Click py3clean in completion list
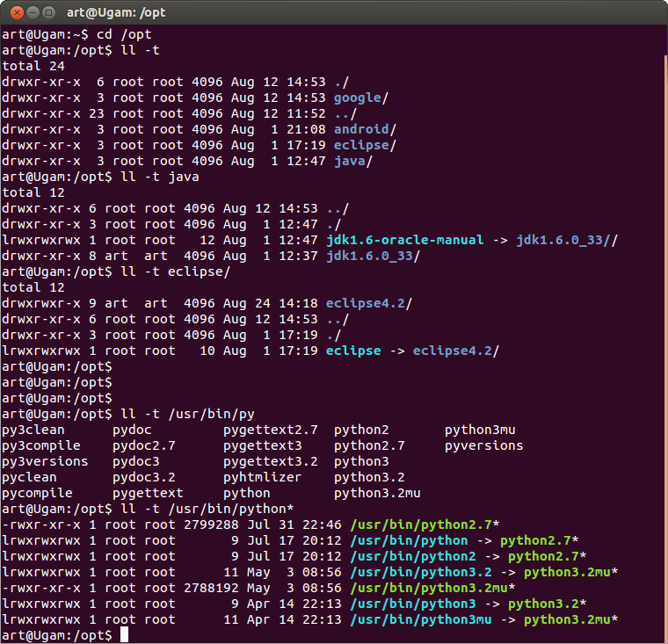Screen dimensions: 668x644 [33, 431]
